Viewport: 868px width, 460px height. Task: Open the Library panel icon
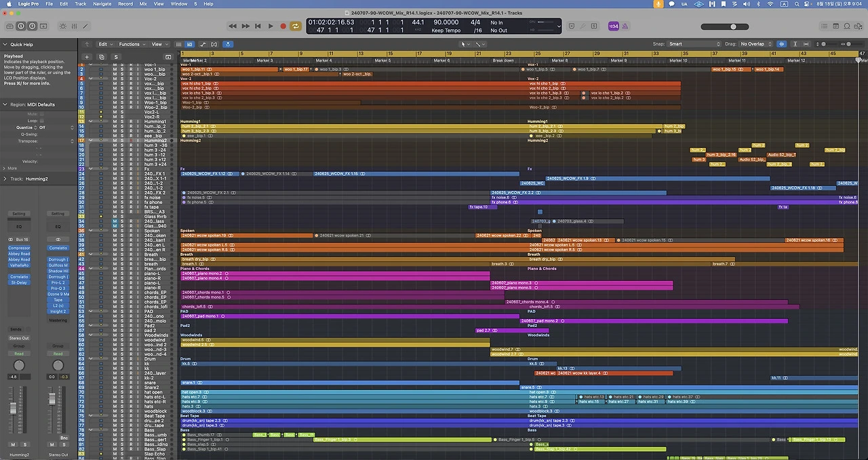[9, 26]
